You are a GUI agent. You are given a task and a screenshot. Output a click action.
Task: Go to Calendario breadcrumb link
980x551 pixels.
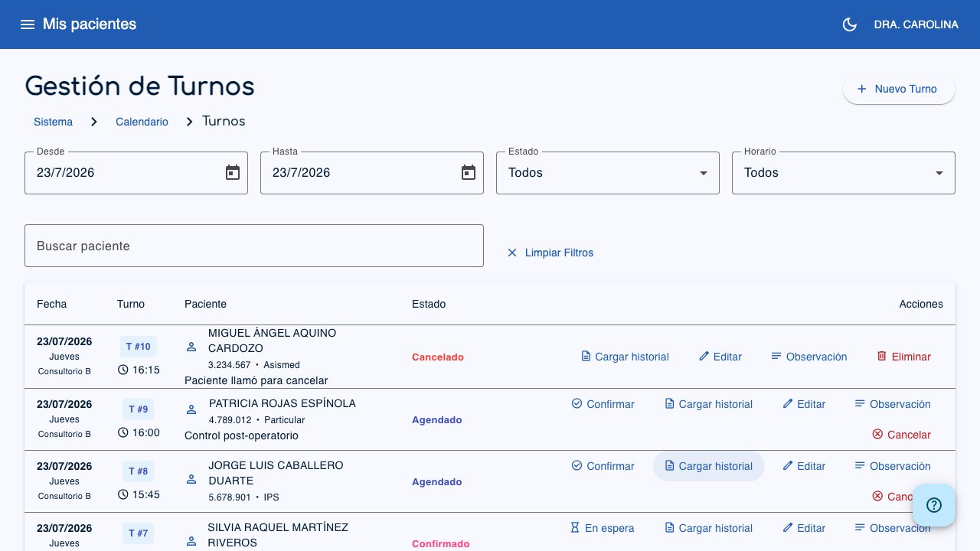click(x=142, y=122)
